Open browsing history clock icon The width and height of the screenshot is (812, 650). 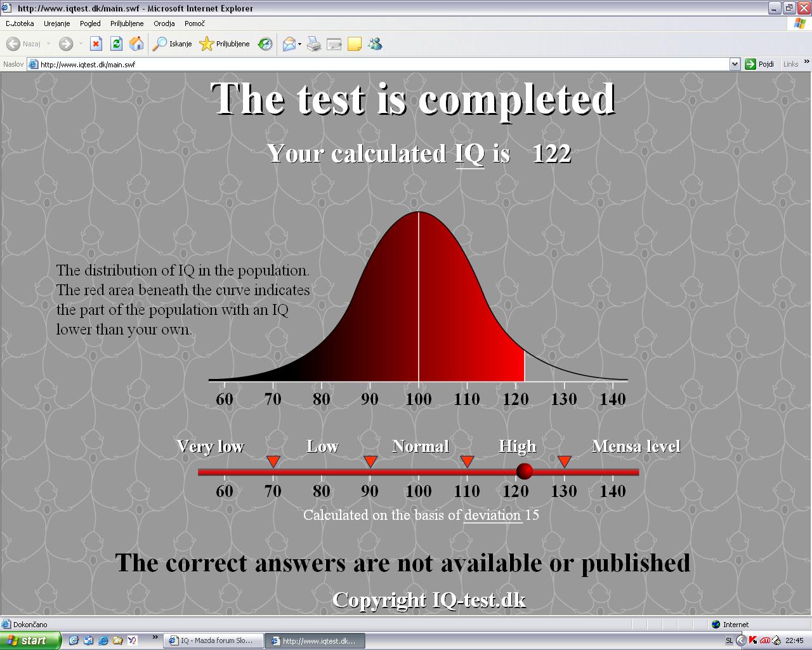(x=266, y=44)
